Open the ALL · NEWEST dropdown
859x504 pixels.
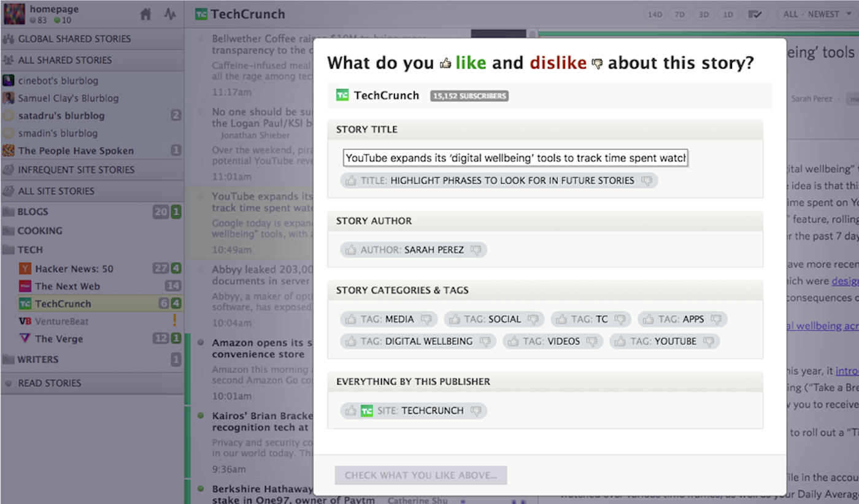point(815,13)
